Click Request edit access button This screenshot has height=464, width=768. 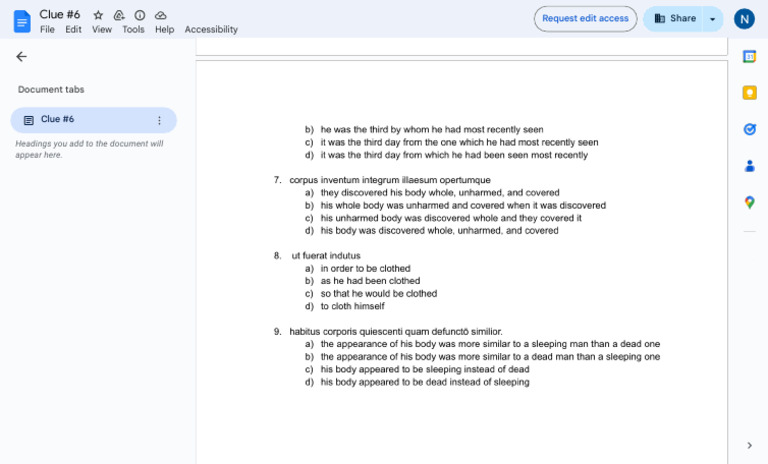pos(585,19)
